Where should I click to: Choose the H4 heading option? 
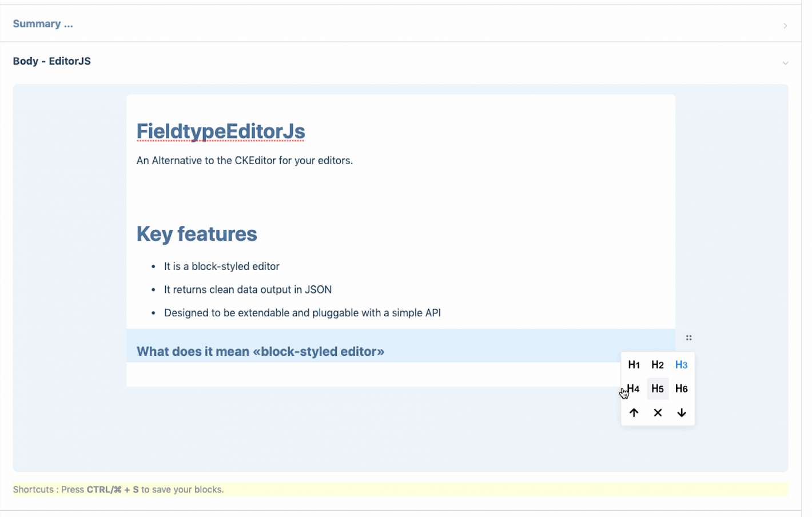point(634,389)
